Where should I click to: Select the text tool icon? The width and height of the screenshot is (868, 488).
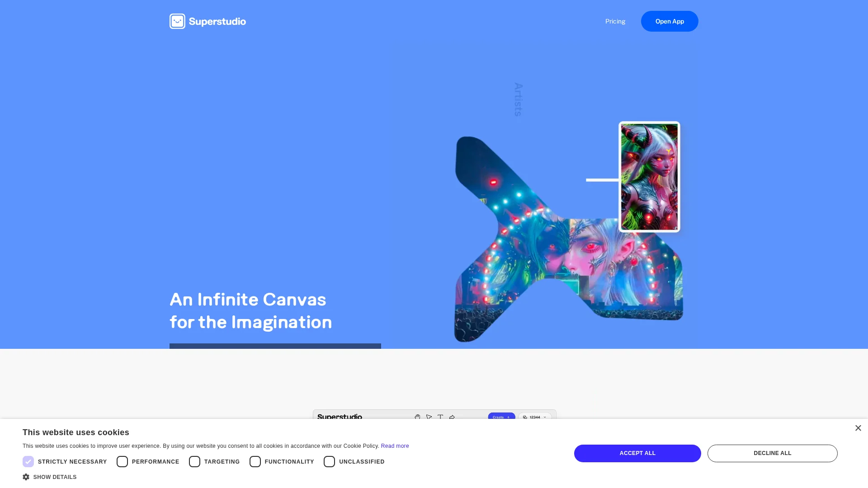pyautogui.click(x=440, y=417)
